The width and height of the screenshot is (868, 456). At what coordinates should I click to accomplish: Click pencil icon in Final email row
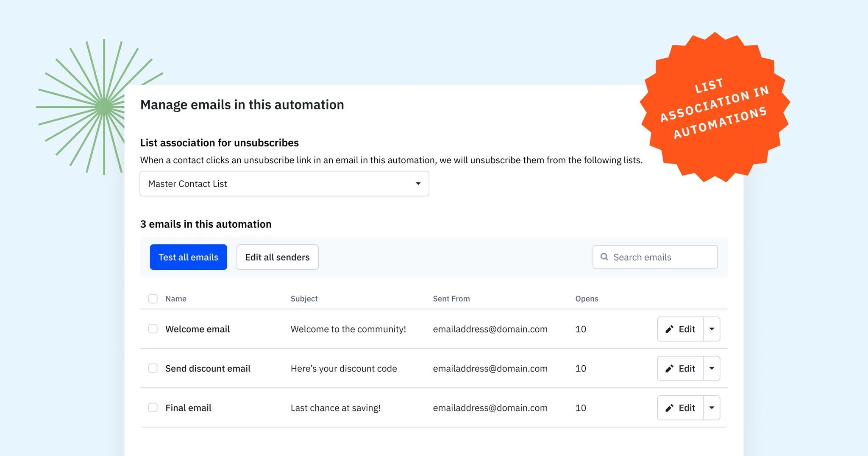coord(669,408)
